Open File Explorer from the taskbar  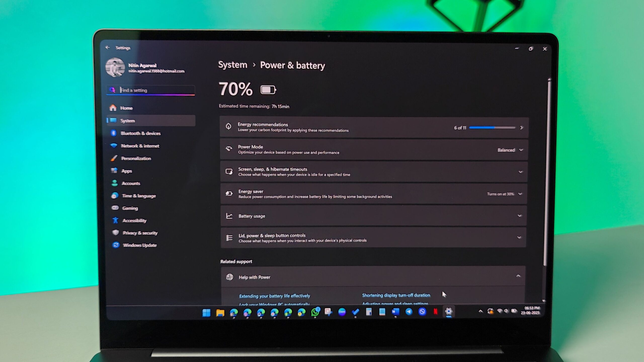coord(220,313)
